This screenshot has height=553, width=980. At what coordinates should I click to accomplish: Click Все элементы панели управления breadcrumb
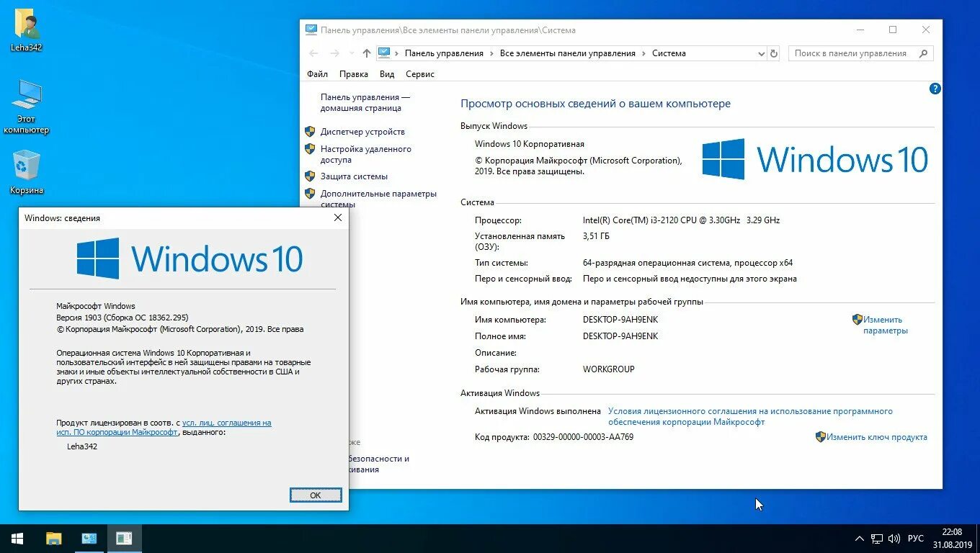(x=568, y=53)
